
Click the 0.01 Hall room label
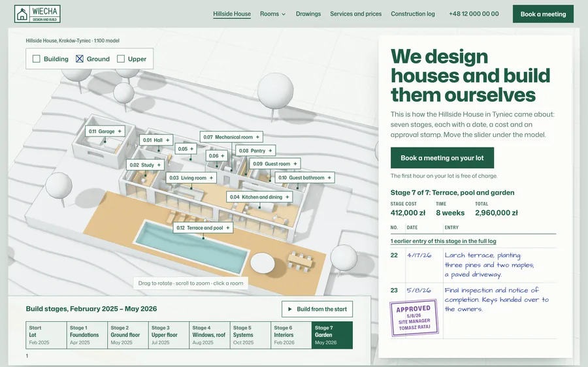pos(156,140)
